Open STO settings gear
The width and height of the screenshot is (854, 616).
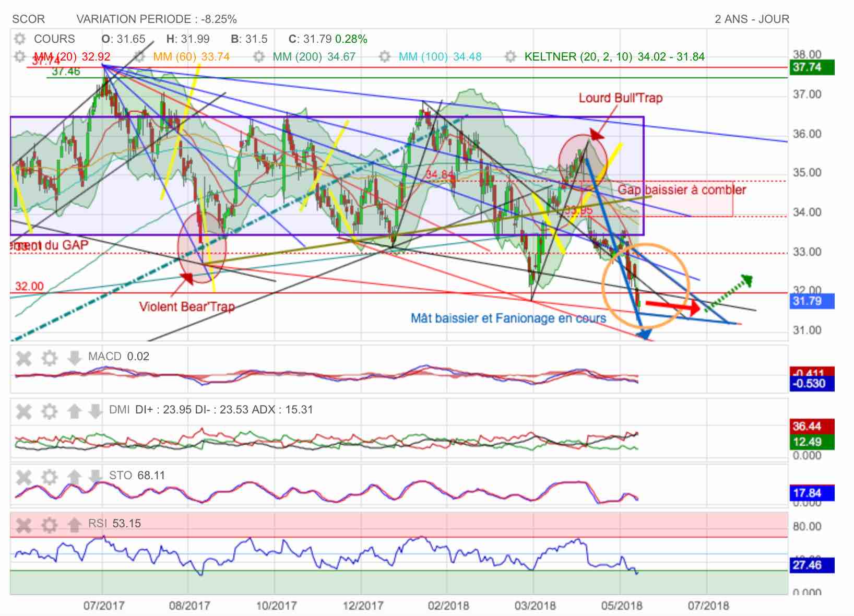(50, 477)
